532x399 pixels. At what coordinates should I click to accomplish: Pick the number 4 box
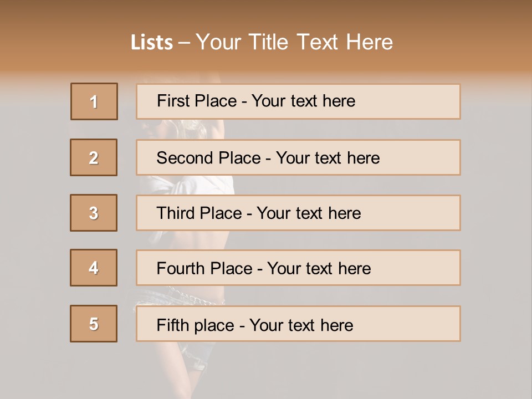[94, 268]
